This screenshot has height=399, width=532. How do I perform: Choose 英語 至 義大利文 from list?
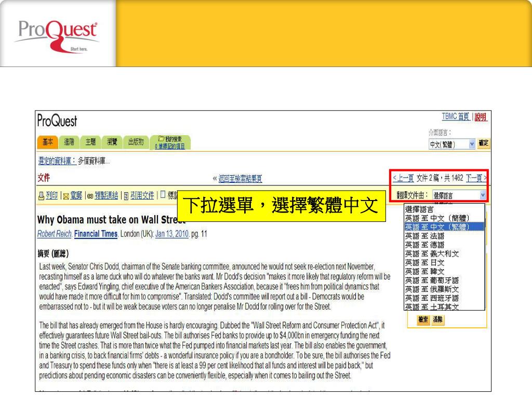(444, 254)
